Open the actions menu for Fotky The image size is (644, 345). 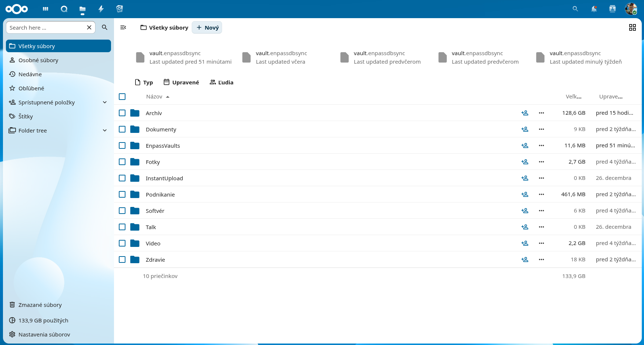click(541, 162)
